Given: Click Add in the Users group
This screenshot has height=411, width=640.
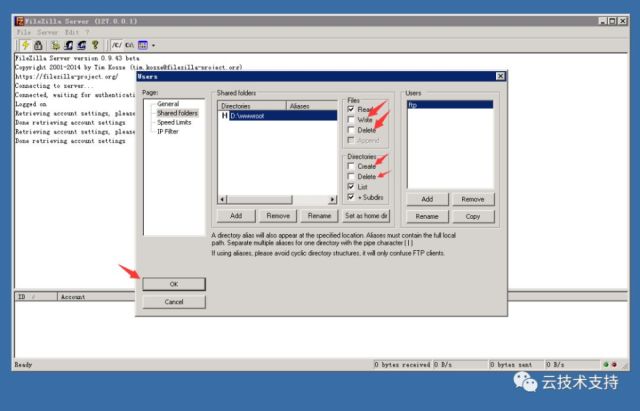Looking at the screenshot, I should [427, 199].
